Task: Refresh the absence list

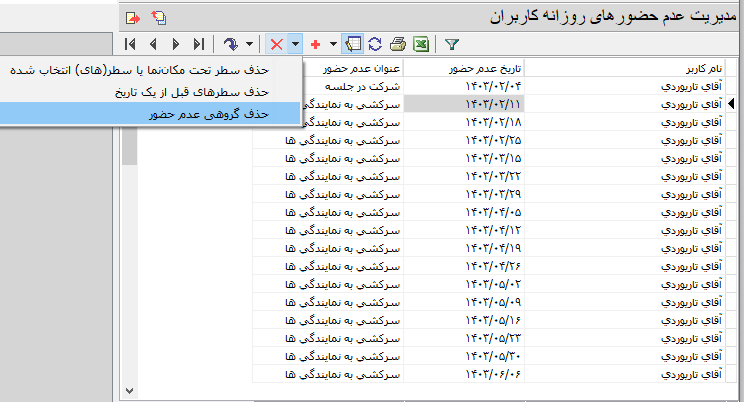Action: (375, 44)
